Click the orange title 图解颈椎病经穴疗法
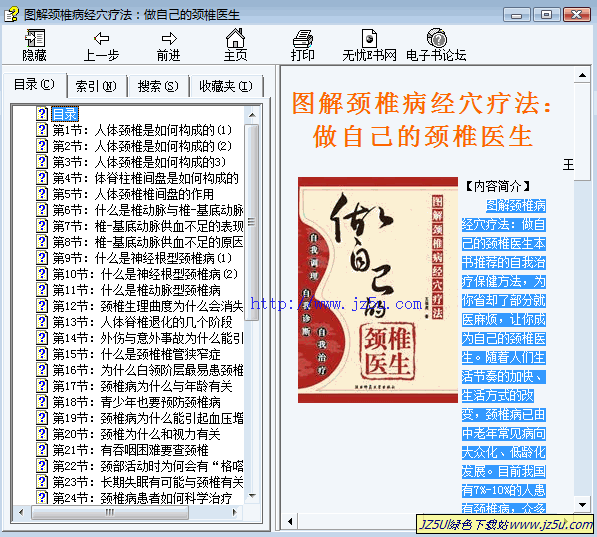This screenshot has height=537, width=597. click(x=422, y=103)
